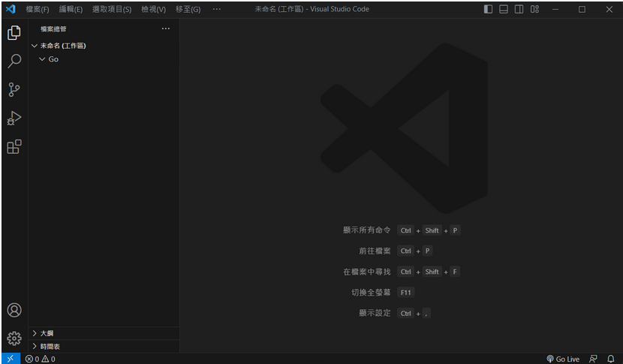Toggle primary sidebar layout icon
623x364 pixels.
(489, 9)
